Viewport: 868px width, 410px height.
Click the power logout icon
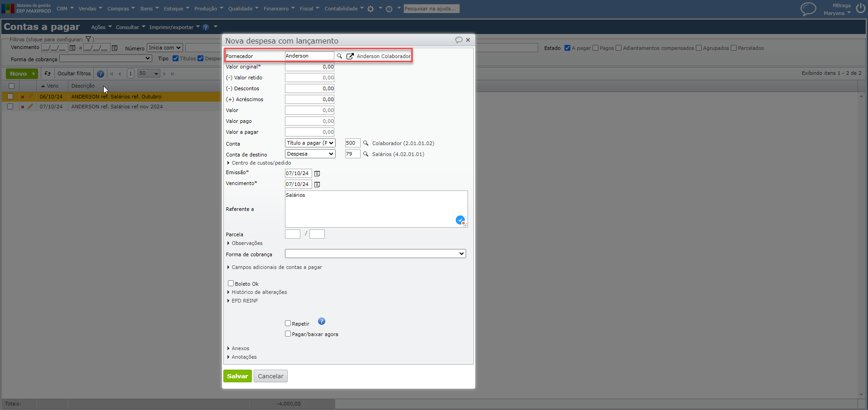[860, 8]
